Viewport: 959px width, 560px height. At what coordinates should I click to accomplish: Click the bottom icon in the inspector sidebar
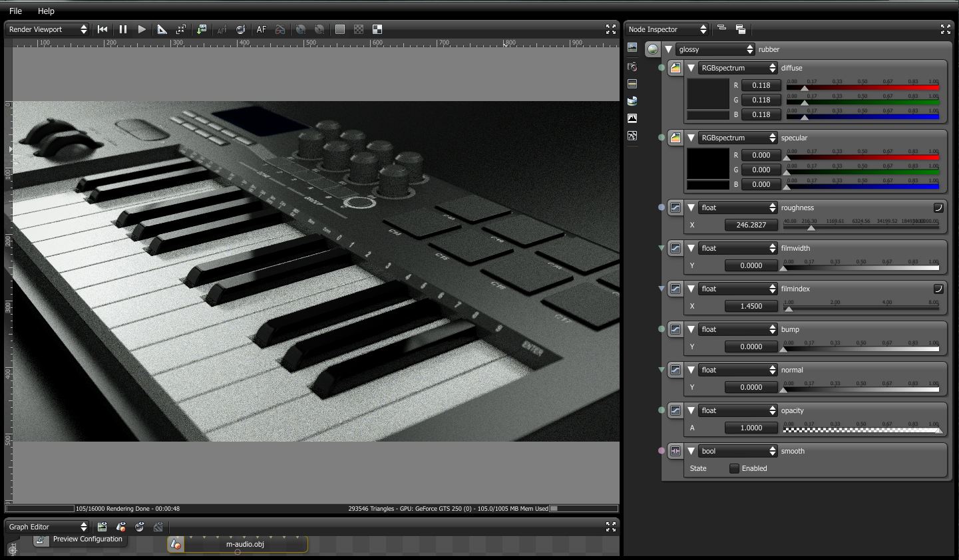click(632, 136)
